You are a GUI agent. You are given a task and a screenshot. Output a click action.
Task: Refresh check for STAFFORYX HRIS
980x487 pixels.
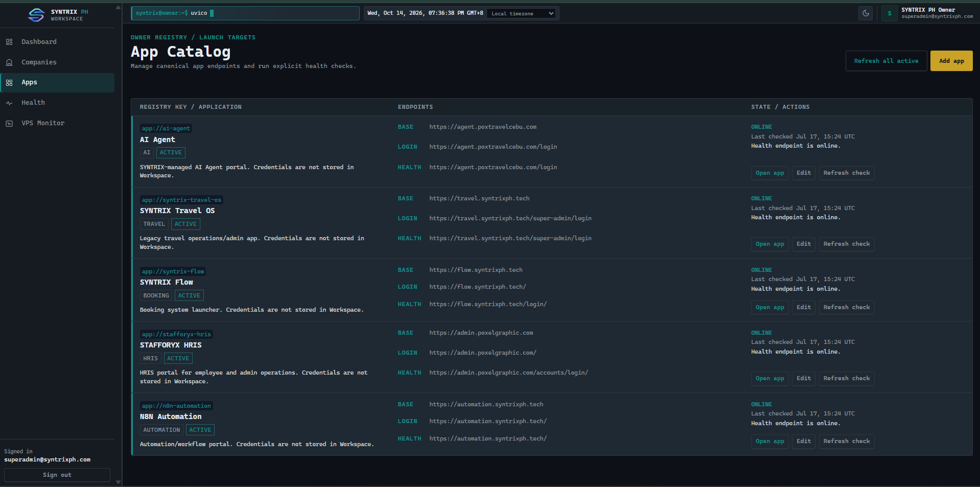click(x=847, y=378)
